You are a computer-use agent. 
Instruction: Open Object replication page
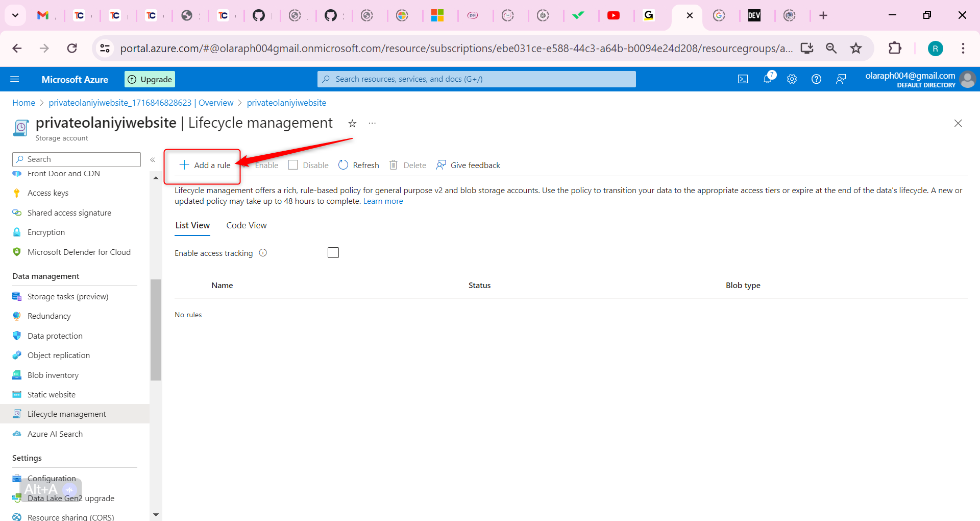coord(59,356)
